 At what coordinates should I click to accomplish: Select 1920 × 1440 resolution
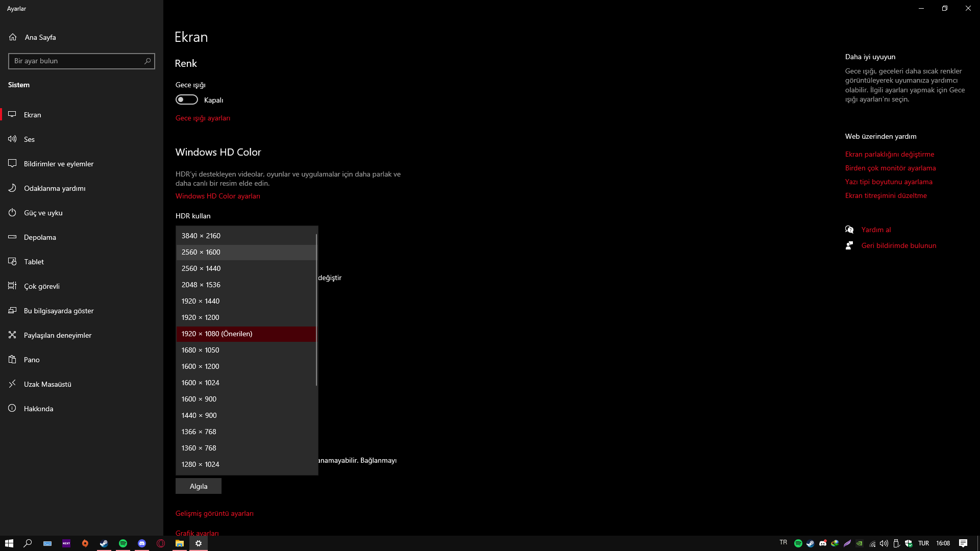tap(246, 301)
